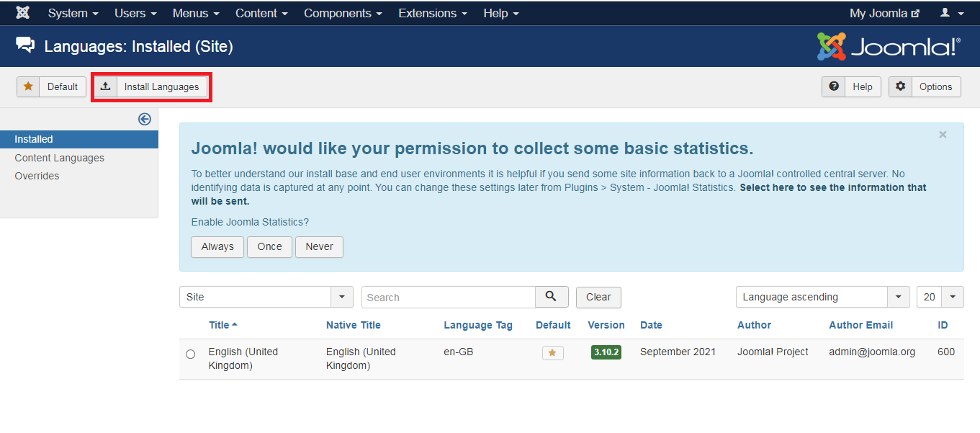Go to Overrides in the sidebar
This screenshot has width=980, height=433.
(37, 176)
